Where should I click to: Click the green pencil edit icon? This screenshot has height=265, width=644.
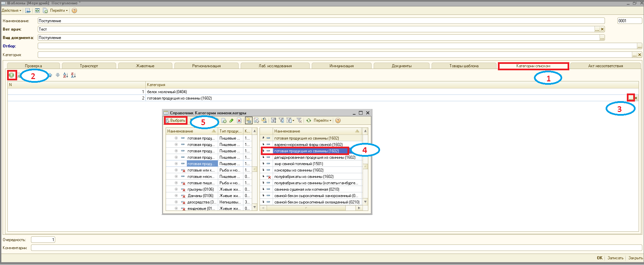(x=232, y=120)
